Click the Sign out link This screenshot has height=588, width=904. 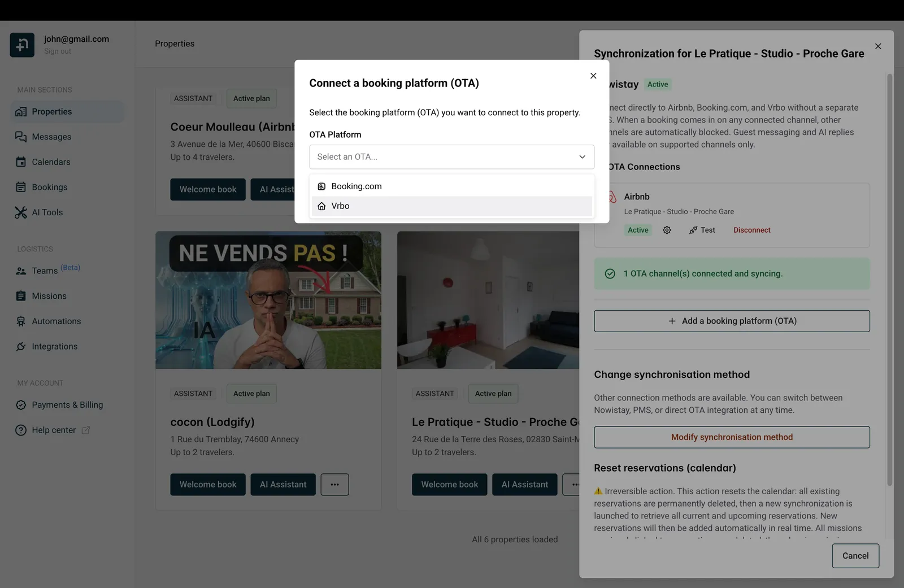pos(58,51)
